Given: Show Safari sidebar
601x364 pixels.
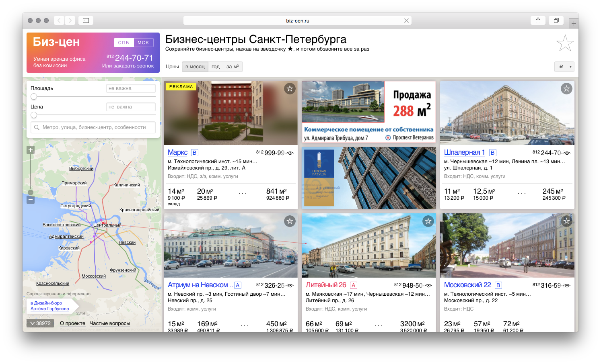Looking at the screenshot, I should pos(86,20).
